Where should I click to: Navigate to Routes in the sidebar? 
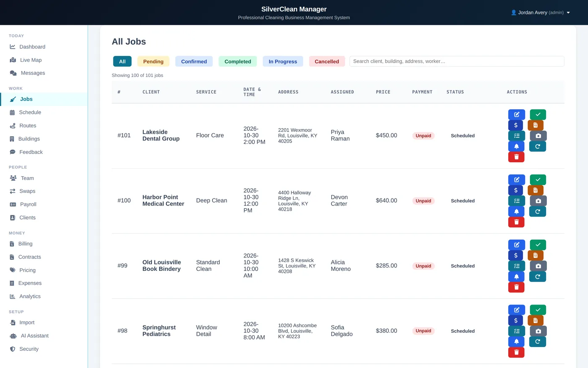[x=44, y=126]
